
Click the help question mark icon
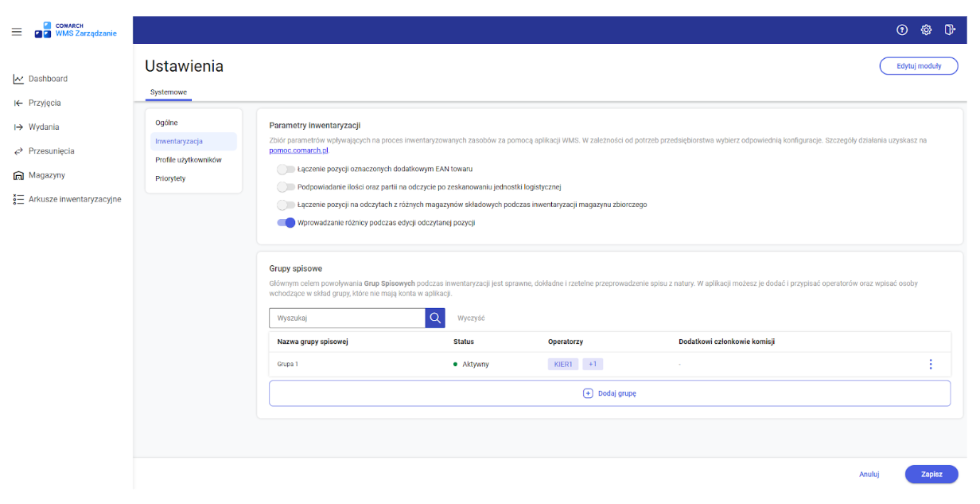pyautogui.click(x=902, y=30)
